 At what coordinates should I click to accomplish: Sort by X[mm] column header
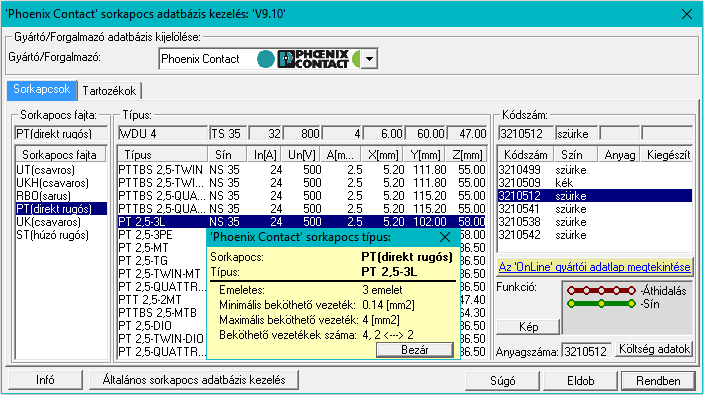(x=383, y=154)
